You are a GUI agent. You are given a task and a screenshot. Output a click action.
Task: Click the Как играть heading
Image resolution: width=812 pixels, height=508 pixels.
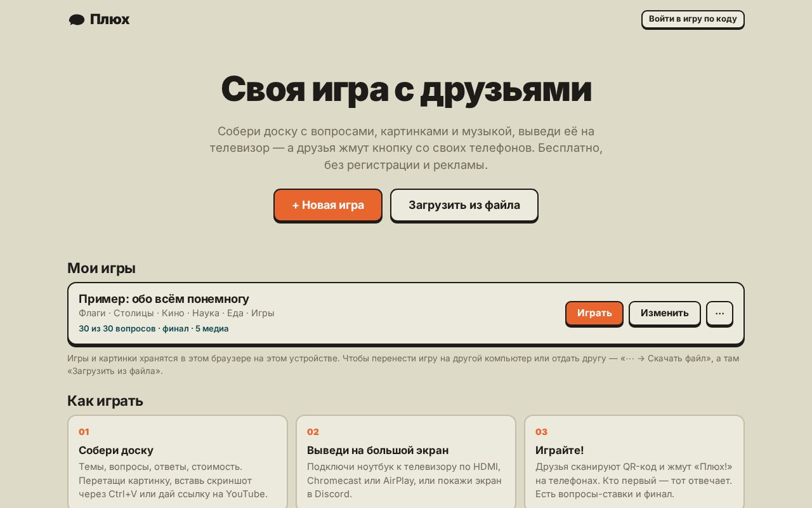(105, 401)
